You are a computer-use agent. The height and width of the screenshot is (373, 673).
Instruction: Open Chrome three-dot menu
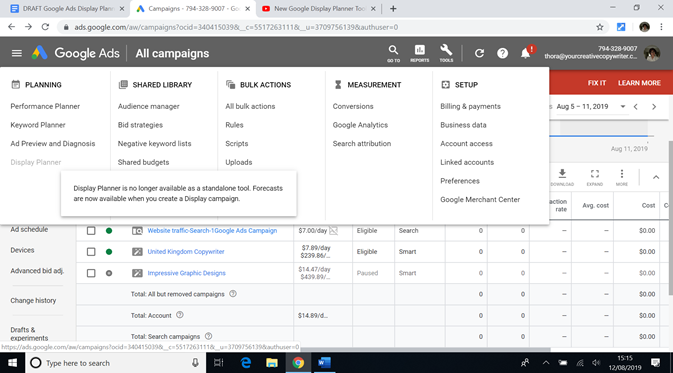click(x=661, y=27)
